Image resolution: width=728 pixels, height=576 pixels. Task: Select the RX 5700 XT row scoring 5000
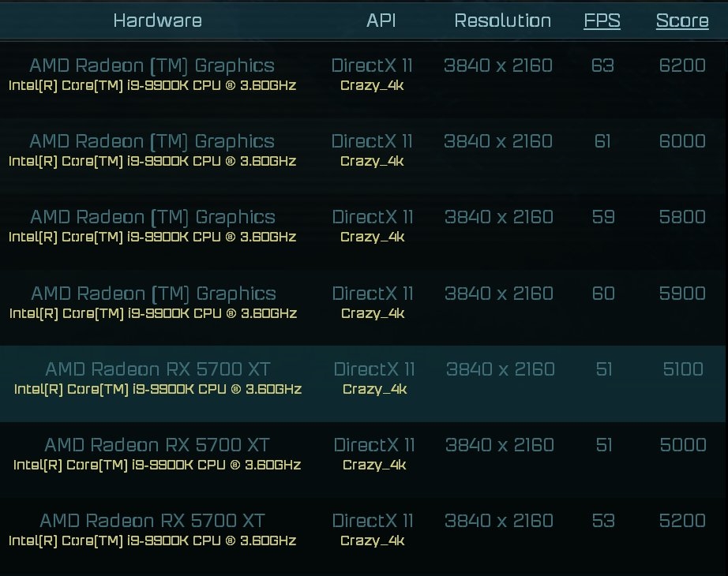tap(363, 454)
